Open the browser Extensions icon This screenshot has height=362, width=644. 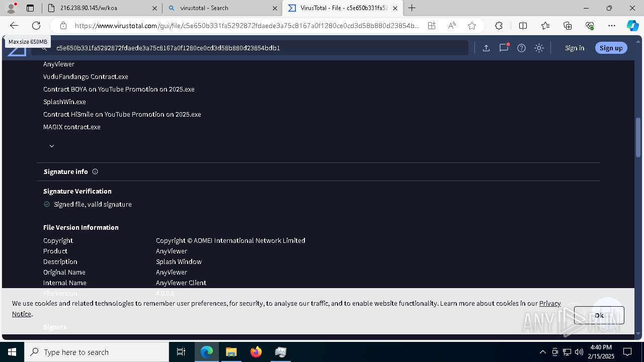499,26
